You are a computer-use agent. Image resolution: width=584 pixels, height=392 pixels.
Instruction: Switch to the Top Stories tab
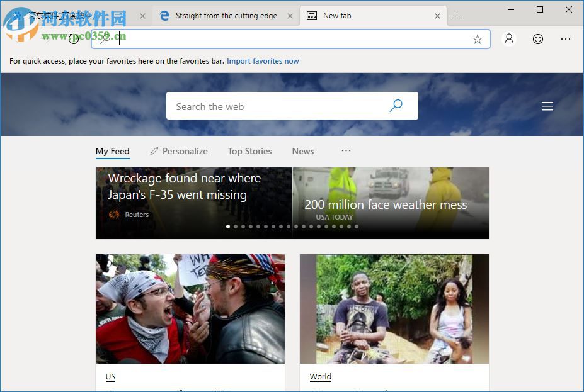point(249,151)
